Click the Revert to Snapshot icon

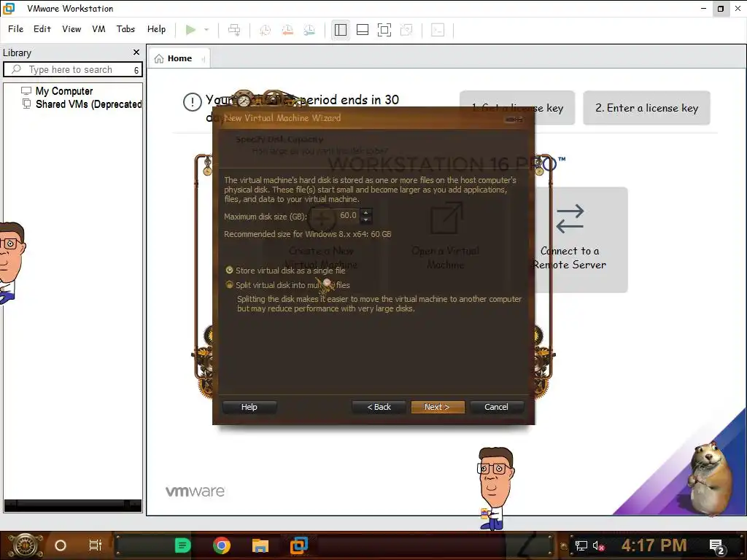[x=287, y=30]
